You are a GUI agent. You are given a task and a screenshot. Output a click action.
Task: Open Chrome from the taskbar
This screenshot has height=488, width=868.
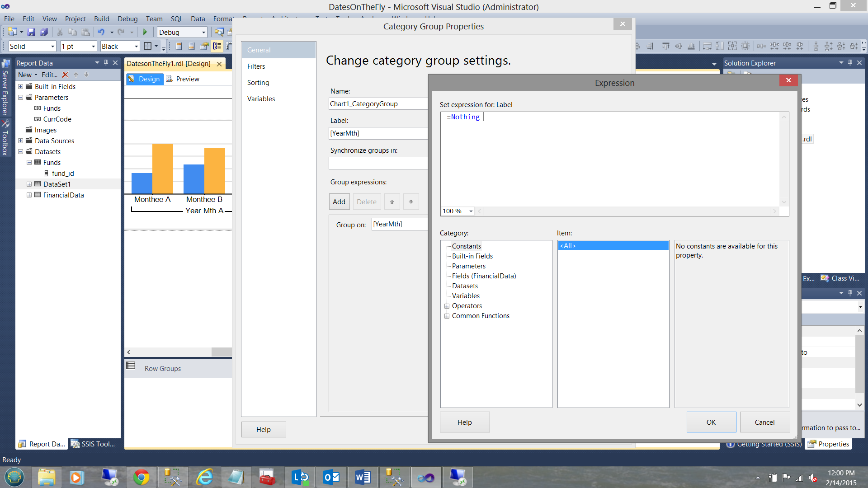[x=141, y=477]
